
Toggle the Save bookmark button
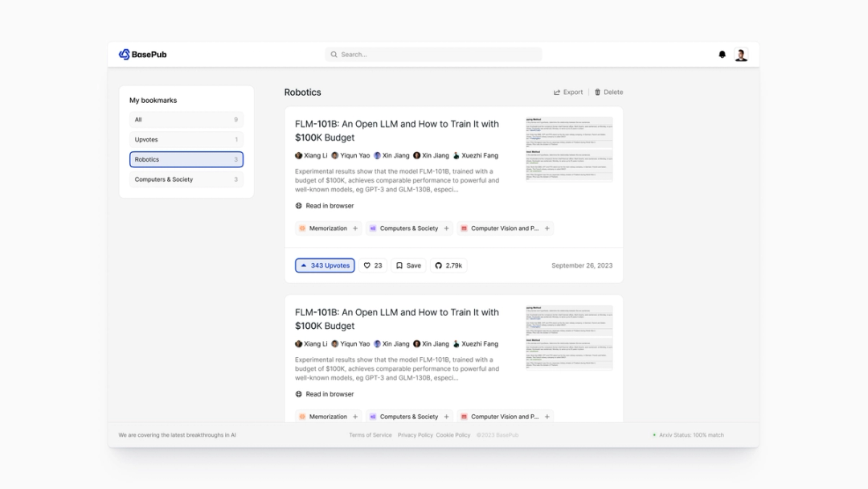(408, 265)
